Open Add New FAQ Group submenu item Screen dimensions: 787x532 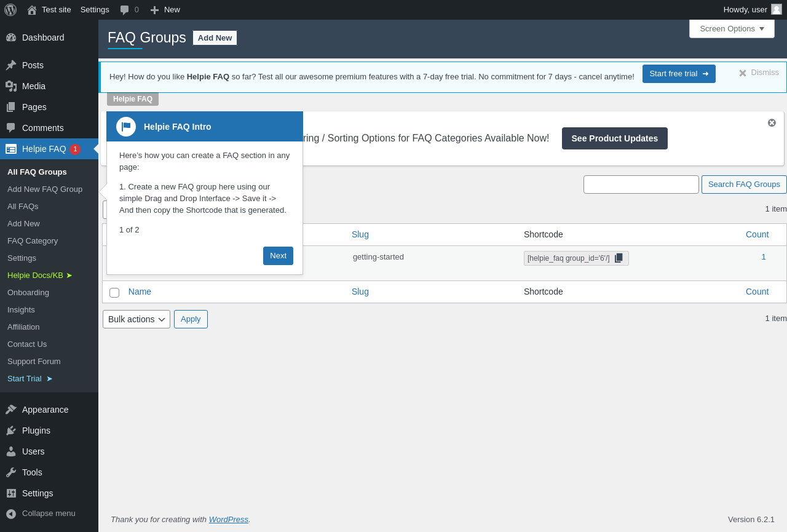tap(45, 189)
